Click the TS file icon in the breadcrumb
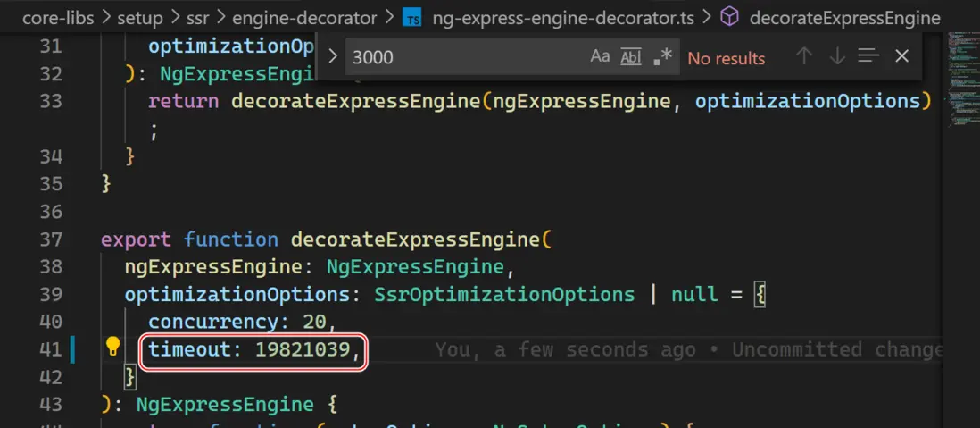 pos(412,17)
